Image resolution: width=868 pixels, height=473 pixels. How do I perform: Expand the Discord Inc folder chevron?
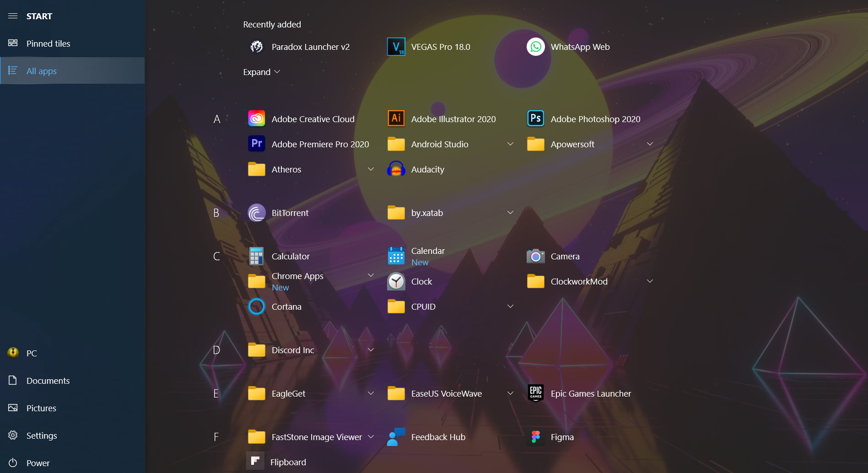click(x=371, y=350)
